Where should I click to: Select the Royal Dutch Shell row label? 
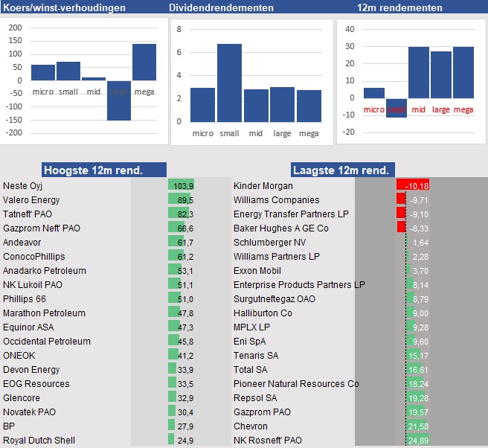[x=39, y=441]
